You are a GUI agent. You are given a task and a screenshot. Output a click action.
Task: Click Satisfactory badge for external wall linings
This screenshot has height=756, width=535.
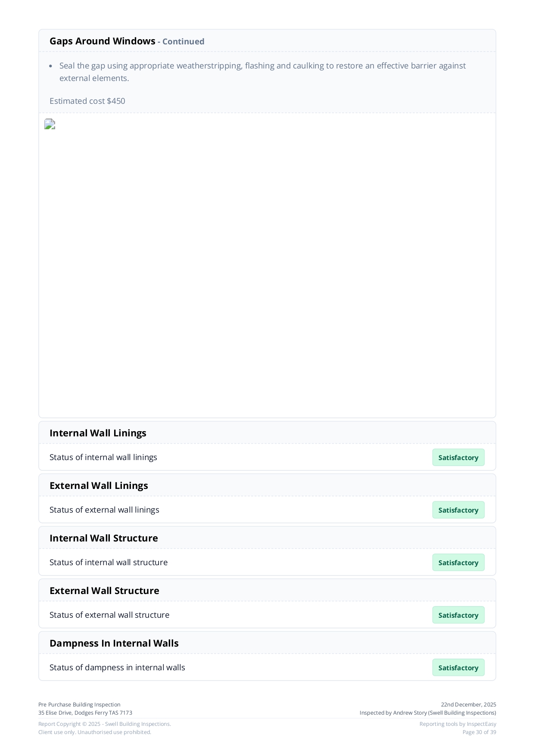458,510
